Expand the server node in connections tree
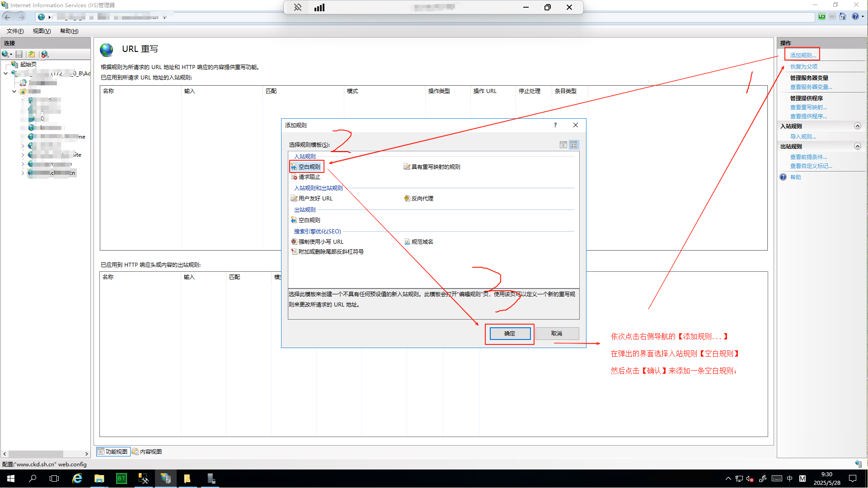 (5, 73)
